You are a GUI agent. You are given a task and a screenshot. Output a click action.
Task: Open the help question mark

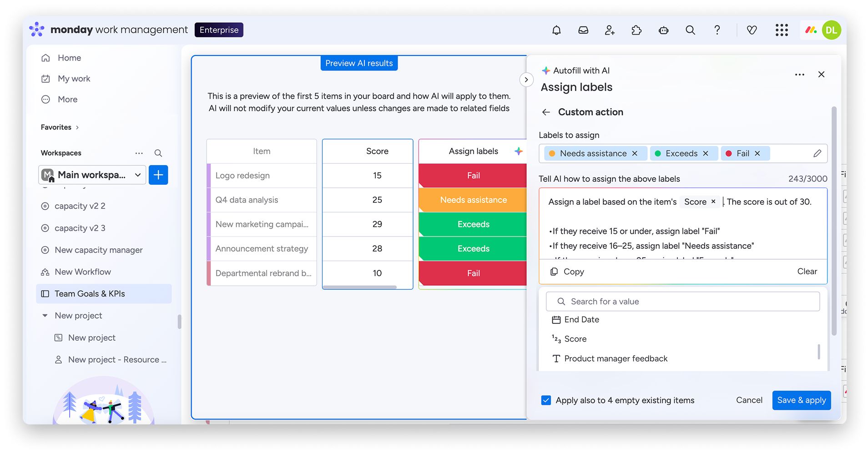tap(717, 30)
